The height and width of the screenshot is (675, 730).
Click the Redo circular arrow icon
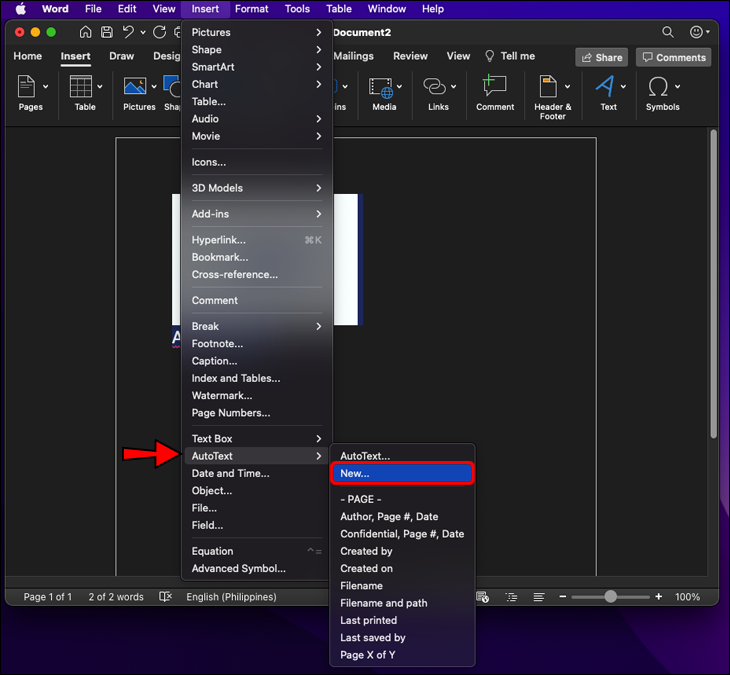tap(160, 32)
